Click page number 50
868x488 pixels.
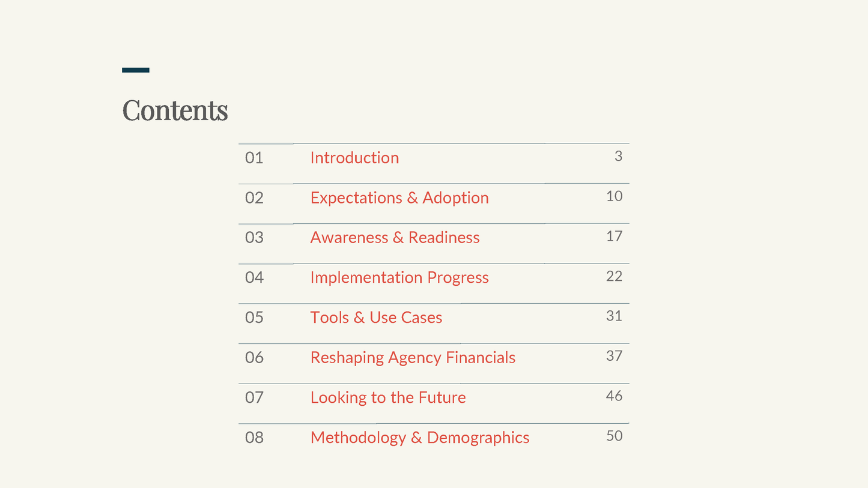(x=614, y=436)
